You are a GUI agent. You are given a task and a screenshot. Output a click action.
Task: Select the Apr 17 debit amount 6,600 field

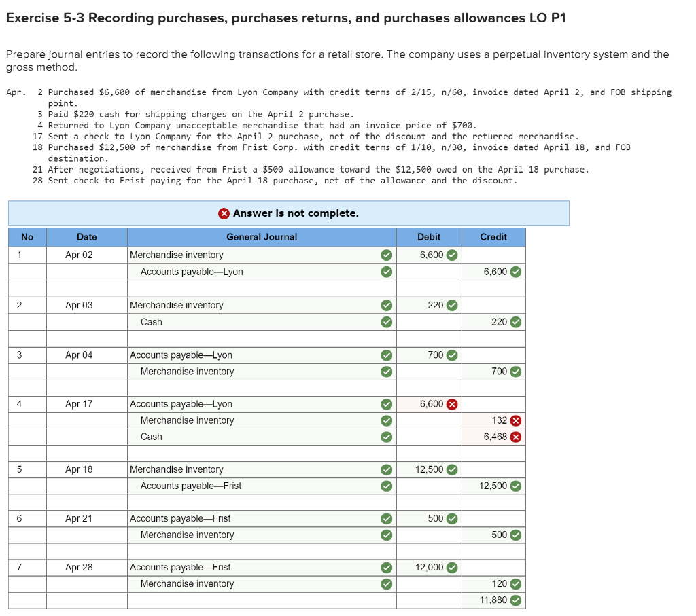click(430, 405)
